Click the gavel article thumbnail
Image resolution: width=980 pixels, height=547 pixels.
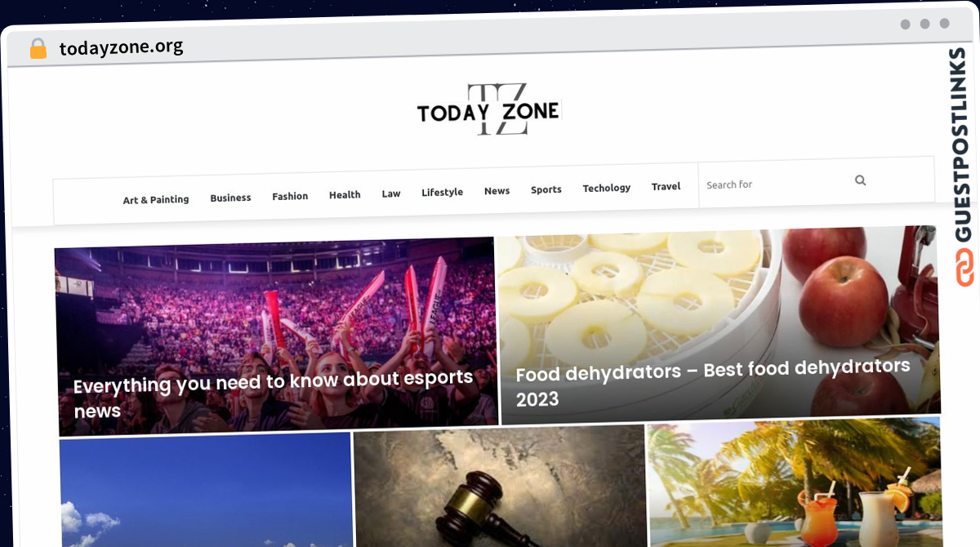click(x=500, y=487)
